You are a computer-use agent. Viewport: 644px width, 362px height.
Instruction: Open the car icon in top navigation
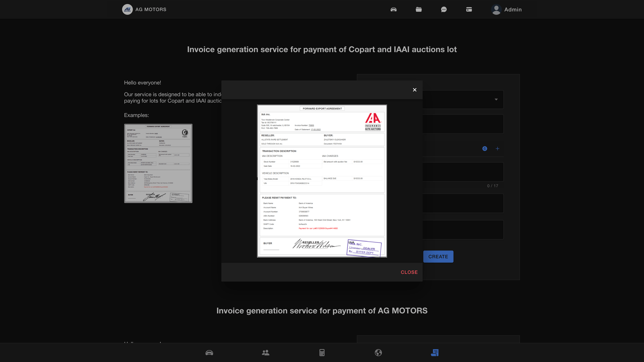tap(393, 10)
